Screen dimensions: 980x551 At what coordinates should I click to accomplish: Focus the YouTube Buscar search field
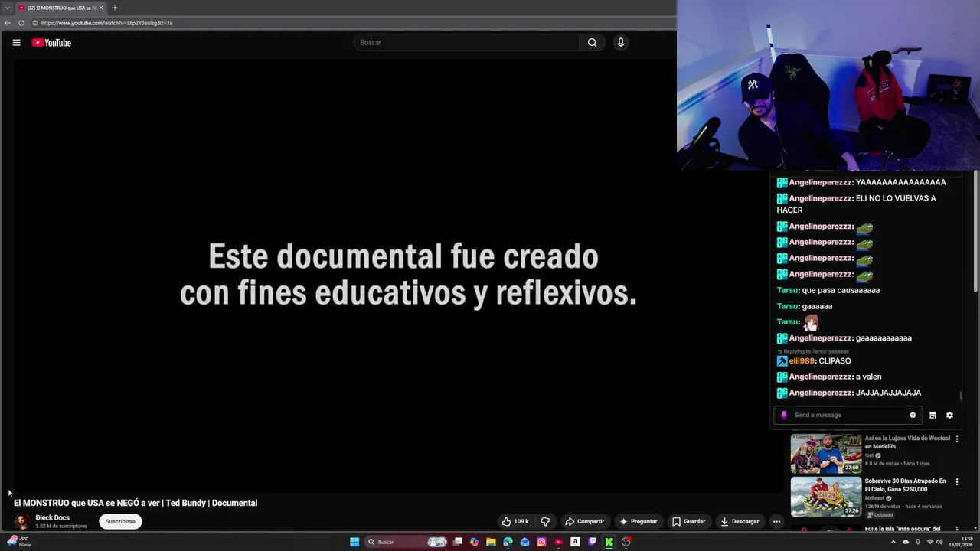(x=467, y=43)
